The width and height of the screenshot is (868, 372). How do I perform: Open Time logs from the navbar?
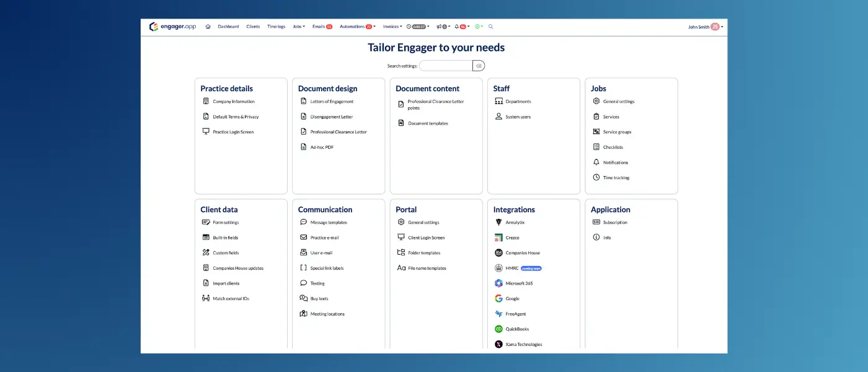277,27
